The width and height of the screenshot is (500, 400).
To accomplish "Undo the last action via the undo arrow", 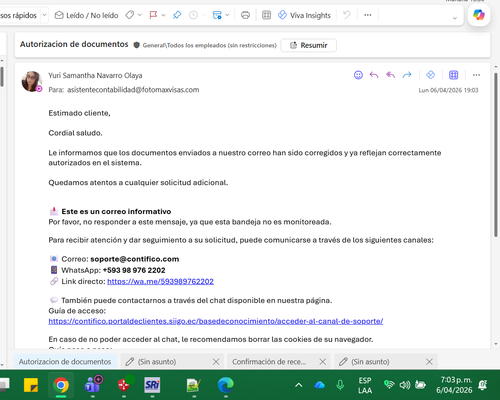I will coord(347,15).
